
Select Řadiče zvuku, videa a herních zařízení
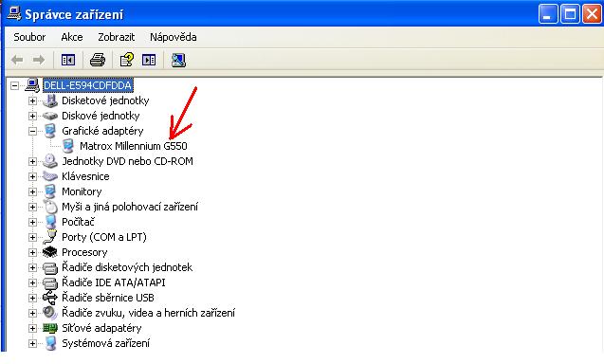(x=148, y=313)
